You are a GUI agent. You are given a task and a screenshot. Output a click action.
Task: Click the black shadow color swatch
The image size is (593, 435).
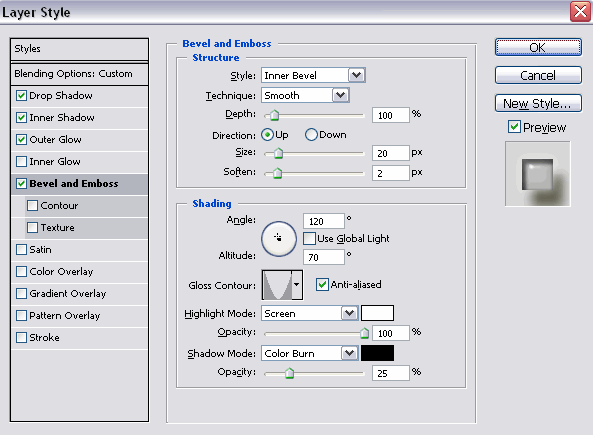377,353
